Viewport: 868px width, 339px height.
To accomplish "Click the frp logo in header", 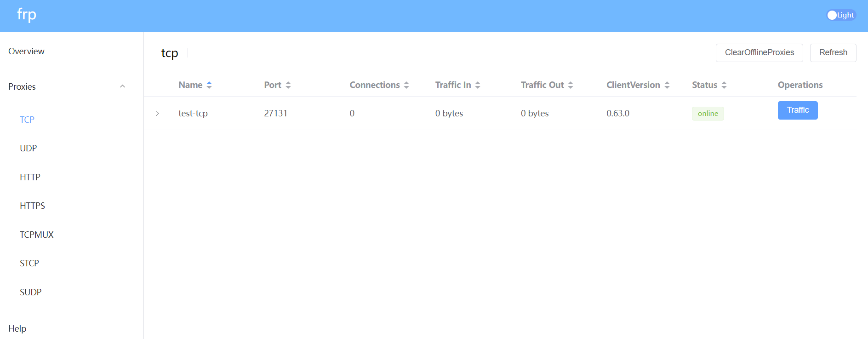I will pyautogui.click(x=27, y=15).
